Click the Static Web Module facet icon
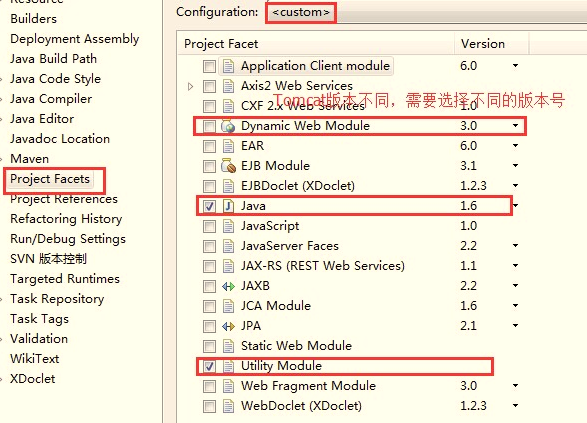This screenshot has width=587, height=423. tap(228, 346)
